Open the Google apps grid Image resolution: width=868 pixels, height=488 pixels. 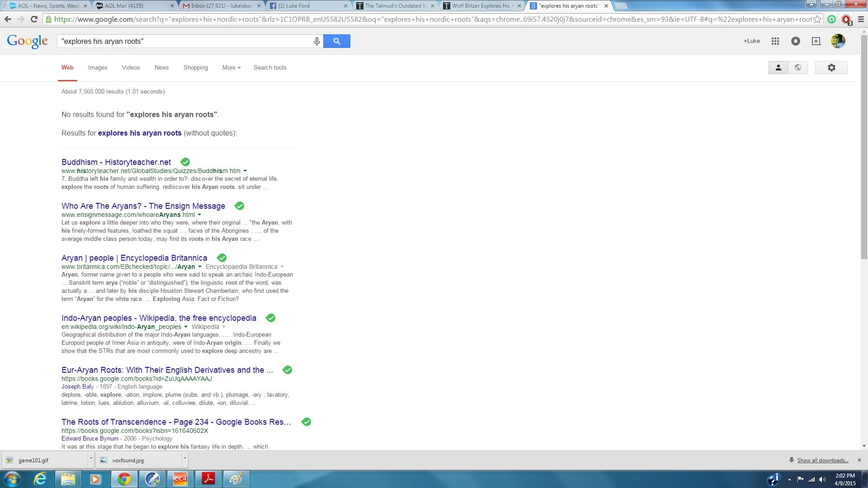coord(775,41)
